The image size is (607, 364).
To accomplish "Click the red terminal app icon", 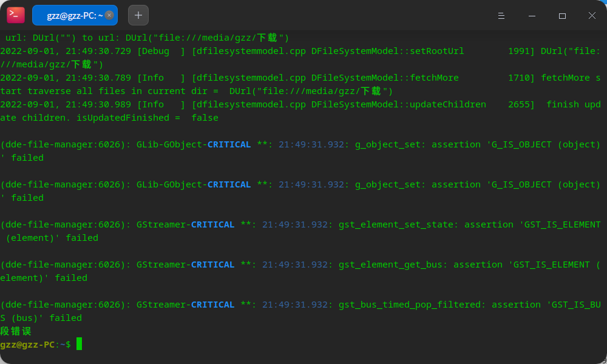I will pos(16,15).
